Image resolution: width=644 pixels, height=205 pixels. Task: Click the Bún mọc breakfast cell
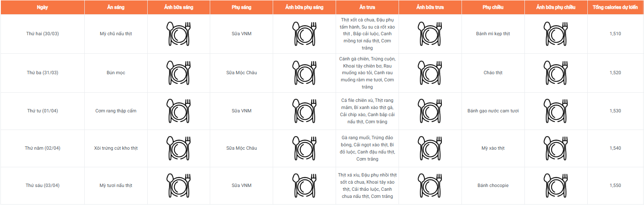click(x=116, y=73)
